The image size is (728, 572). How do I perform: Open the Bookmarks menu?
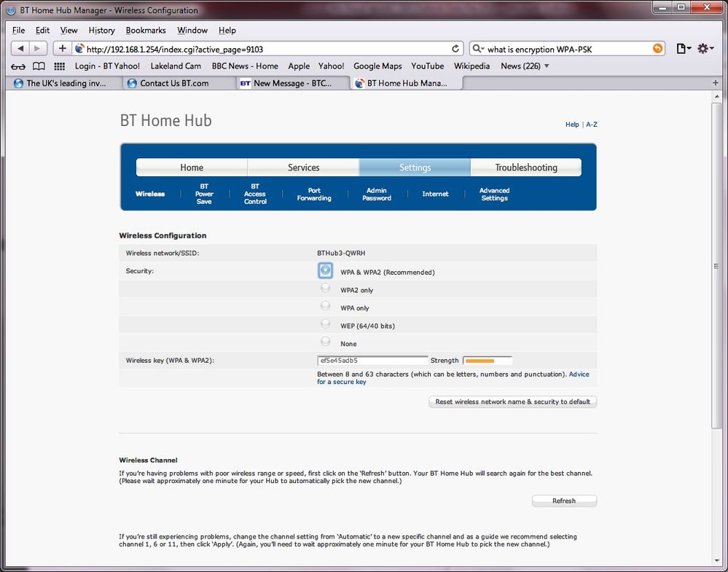point(146,30)
